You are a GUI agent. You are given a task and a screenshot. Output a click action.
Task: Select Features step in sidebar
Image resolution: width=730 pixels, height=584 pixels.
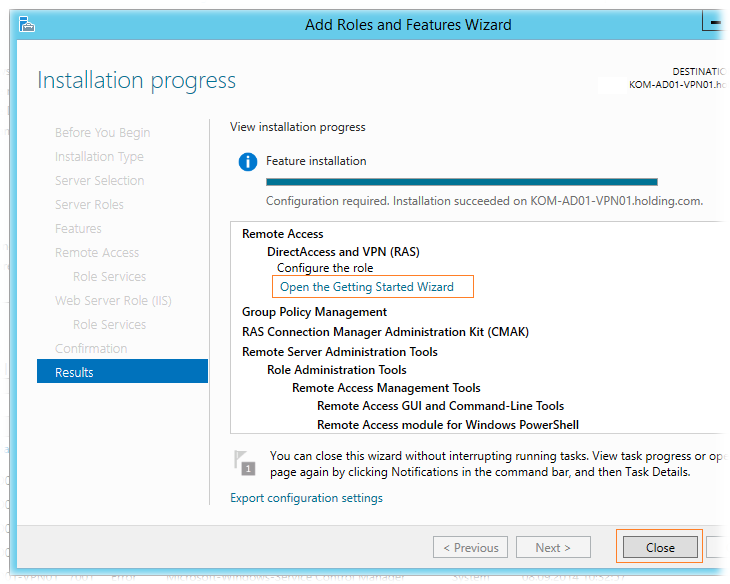(x=78, y=229)
